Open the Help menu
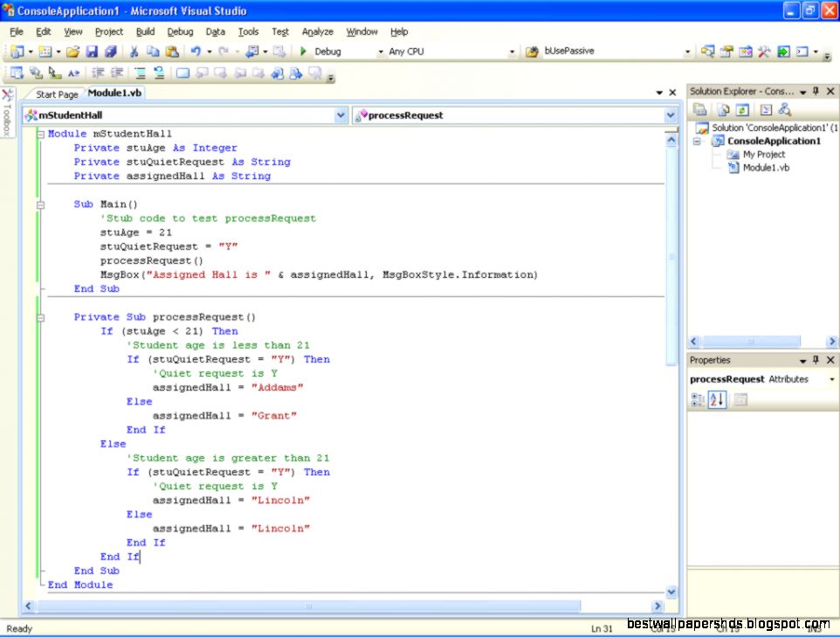 coord(399,31)
